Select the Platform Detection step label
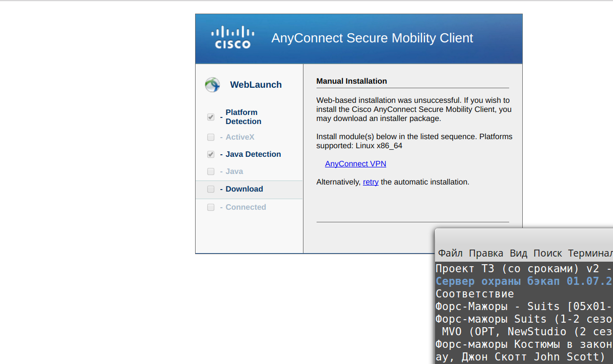Image resolution: width=613 pixels, height=364 pixels. click(243, 117)
